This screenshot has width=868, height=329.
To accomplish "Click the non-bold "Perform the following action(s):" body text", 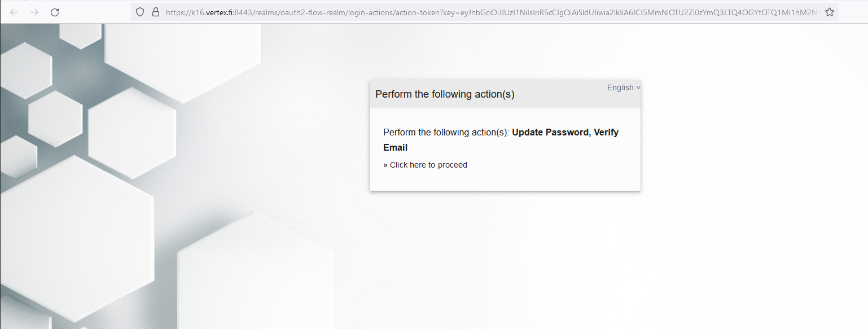I will click(x=446, y=133).
